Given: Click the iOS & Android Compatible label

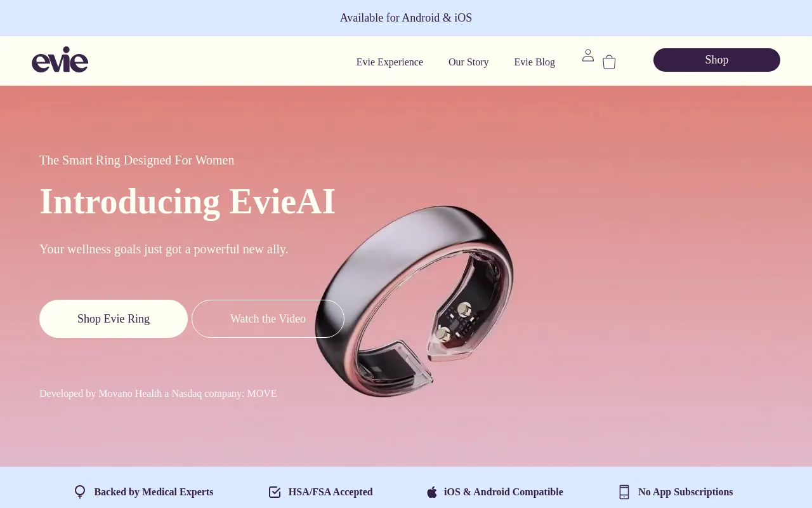Looking at the screenshot, I should click(x=504, y=492).
